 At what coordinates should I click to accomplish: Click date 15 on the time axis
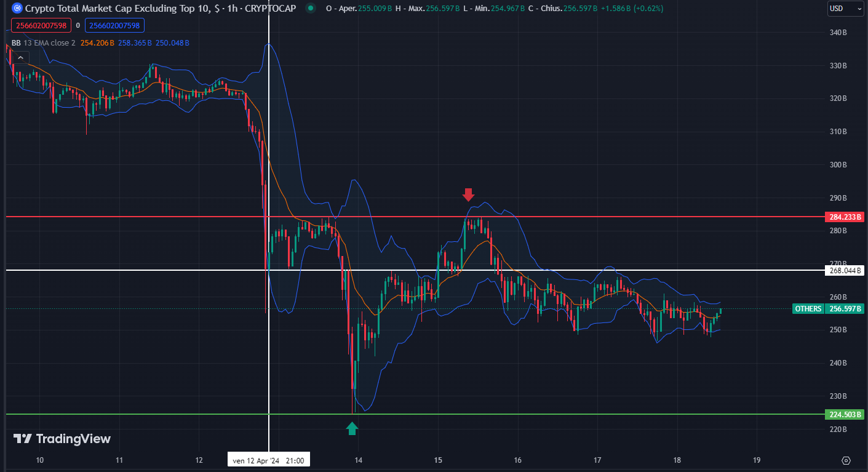tap(438, 460)
